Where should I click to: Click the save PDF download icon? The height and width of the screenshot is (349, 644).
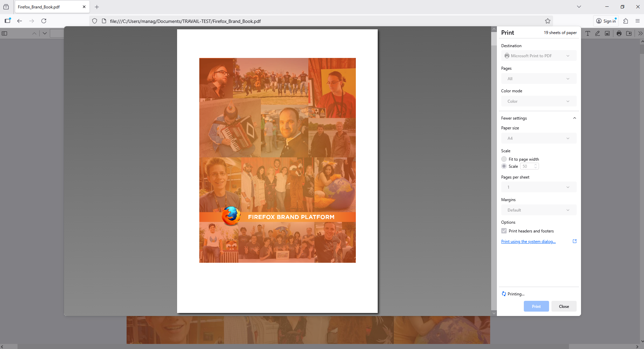coord(629,33)
